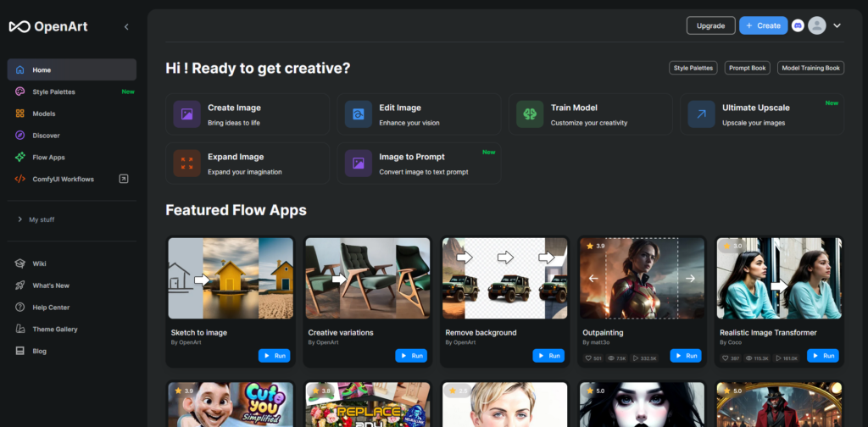Run the Remove background app
The height and width of the screenshot is (427, 868).
[x=548, y=356]
